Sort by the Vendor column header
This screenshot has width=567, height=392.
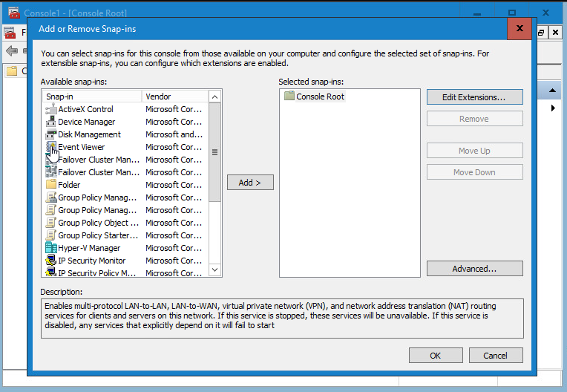[x=174, y=97]
